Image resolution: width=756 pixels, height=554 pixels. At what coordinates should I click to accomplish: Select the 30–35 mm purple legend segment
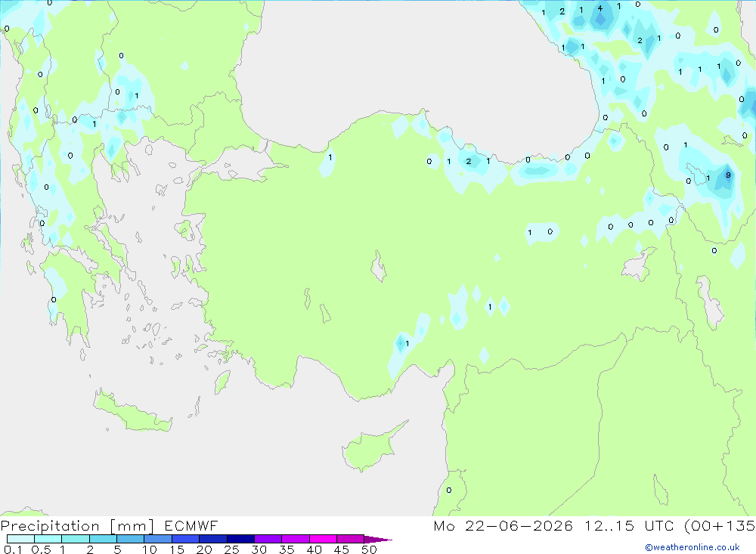268,539
